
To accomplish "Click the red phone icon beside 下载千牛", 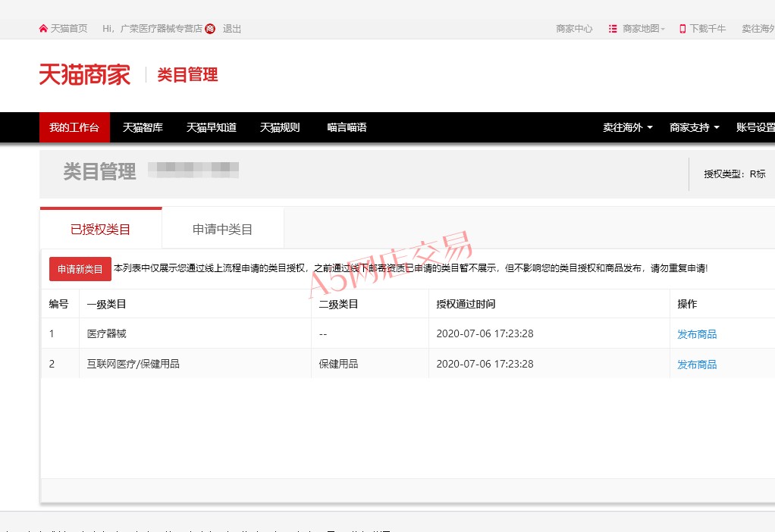I will click(682, 29).
